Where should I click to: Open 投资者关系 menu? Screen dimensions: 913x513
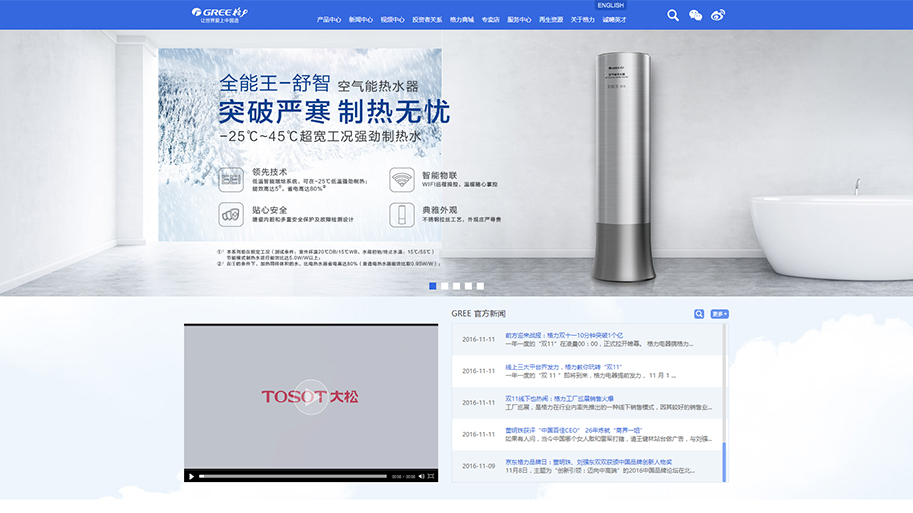coord(427,20)
